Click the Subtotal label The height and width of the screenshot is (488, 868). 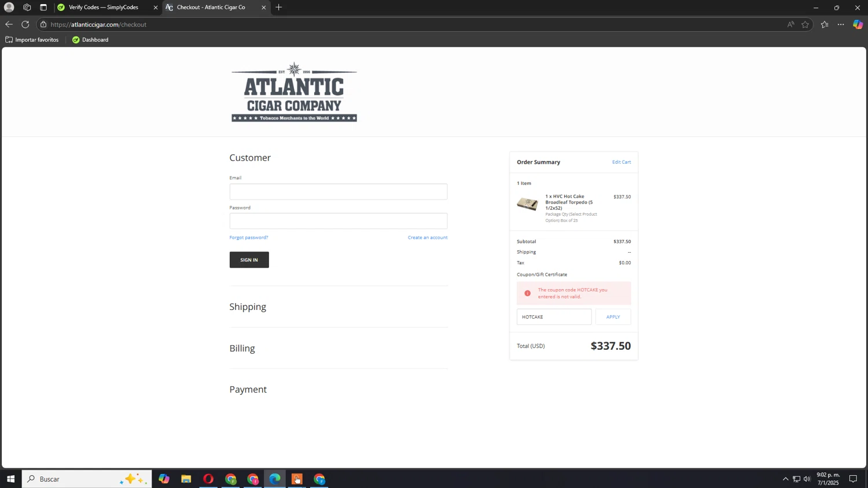(526, 242)
